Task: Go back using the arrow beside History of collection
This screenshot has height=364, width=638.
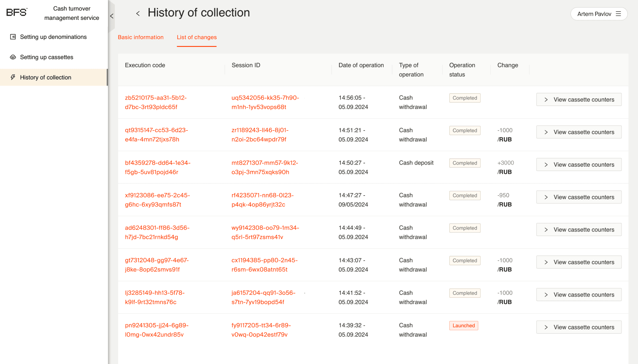Action: (x=138, y=13)
